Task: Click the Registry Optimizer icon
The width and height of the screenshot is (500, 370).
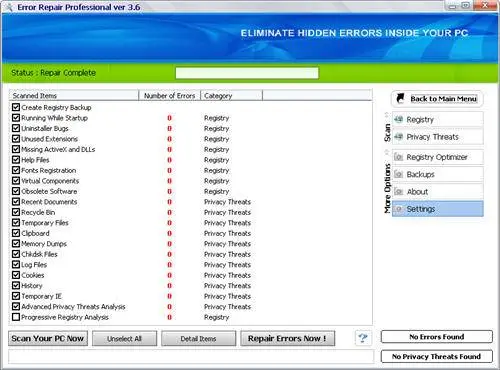Action: pos(398,157)
